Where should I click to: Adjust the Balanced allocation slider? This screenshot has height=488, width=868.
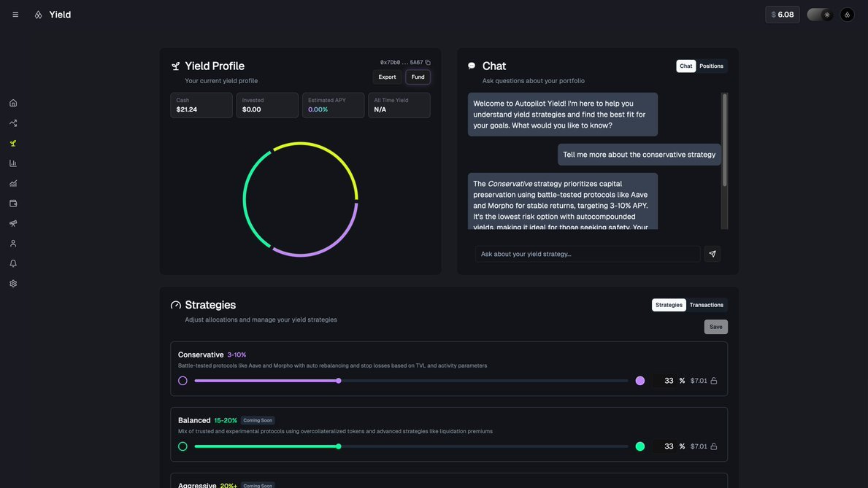click(x=411, y=446)
